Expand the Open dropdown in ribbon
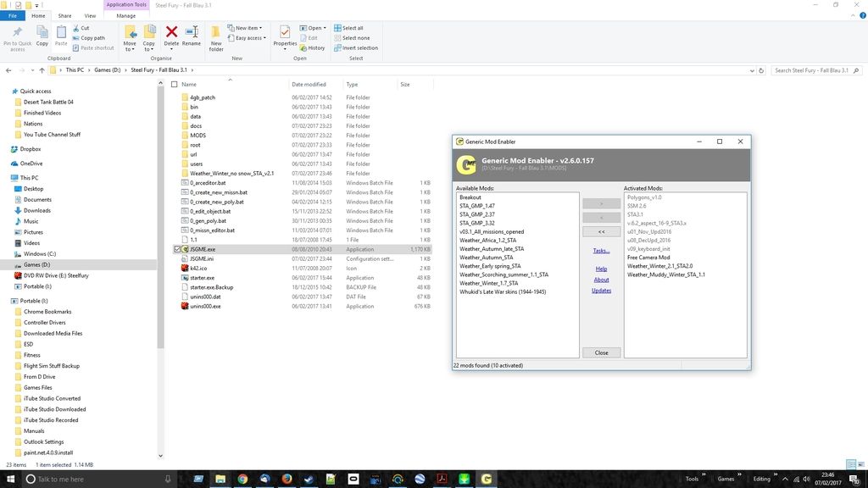The width and height of the screenshot is (868, 488). tap(313, 28)
